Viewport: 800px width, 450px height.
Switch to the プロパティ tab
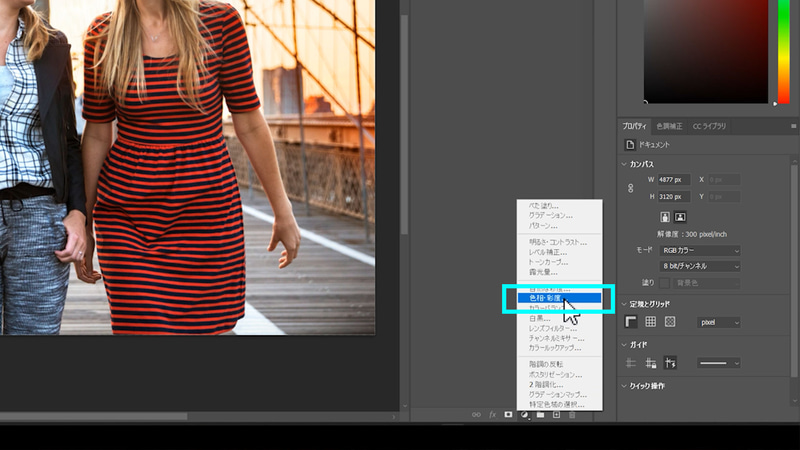point(634,126)
